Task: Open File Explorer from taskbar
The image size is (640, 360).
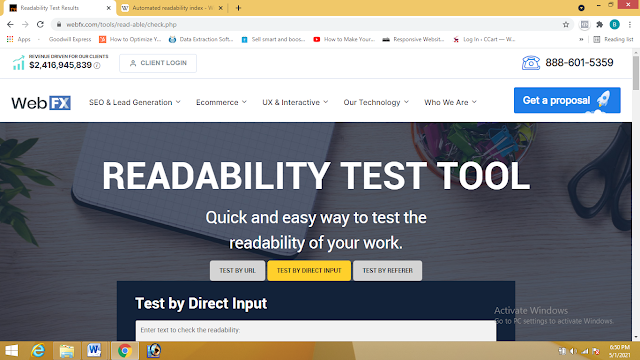Action: tap(67, 351)
